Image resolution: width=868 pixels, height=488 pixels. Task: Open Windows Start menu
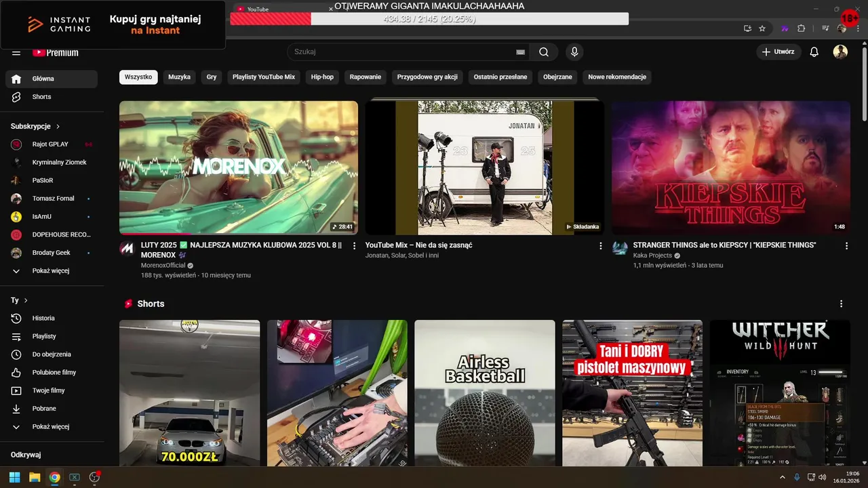tap(14, 477)
